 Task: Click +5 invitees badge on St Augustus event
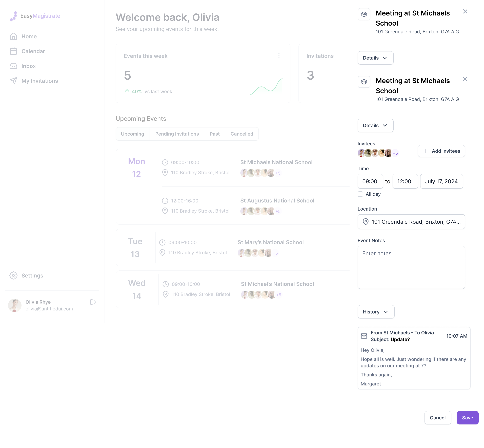278,211
